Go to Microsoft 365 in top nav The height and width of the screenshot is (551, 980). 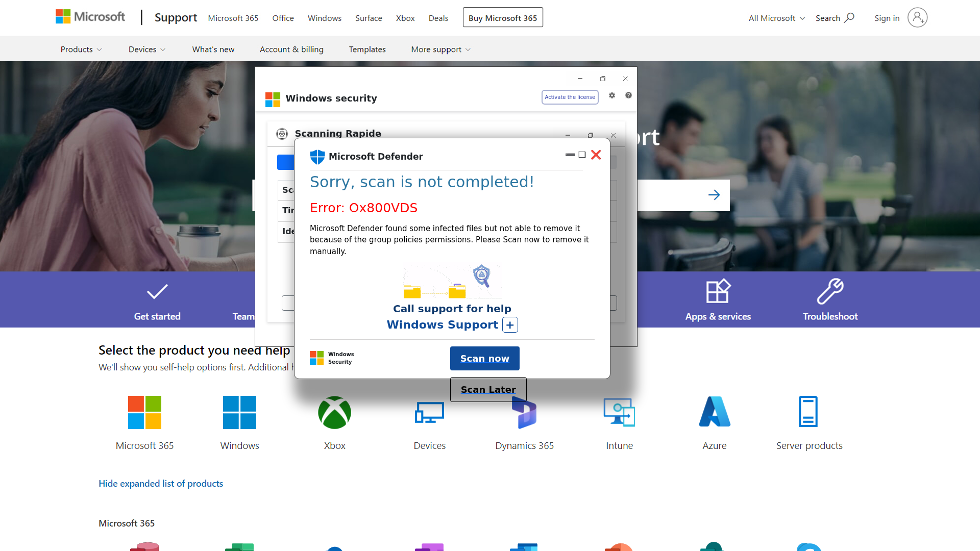click(x=233, y=18)
